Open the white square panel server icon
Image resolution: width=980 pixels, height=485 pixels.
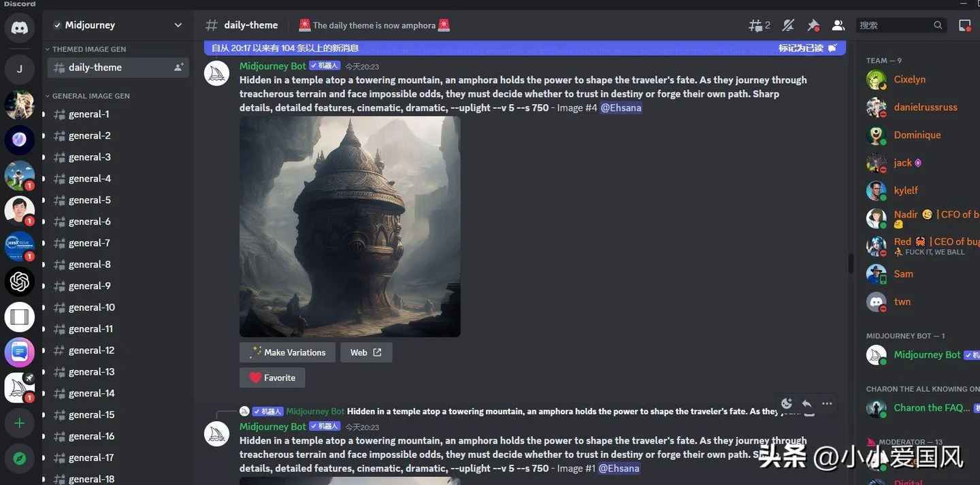20,316
